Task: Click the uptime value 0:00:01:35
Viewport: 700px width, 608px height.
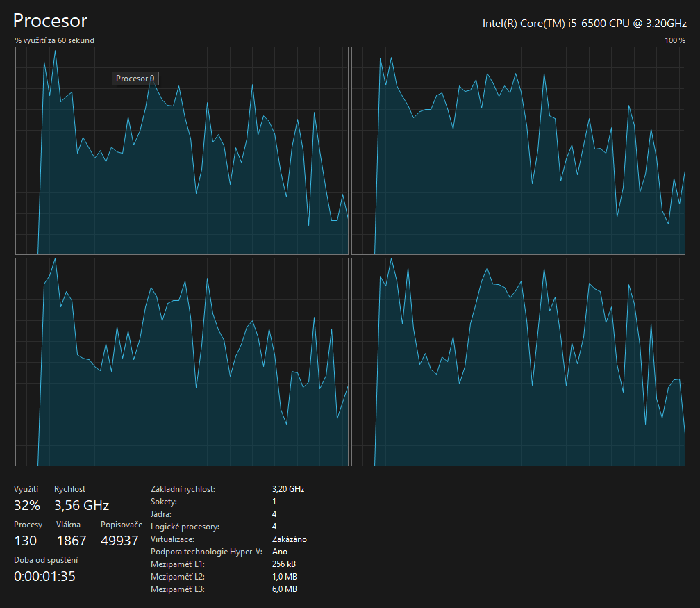Action: click(x=44, y=576)
